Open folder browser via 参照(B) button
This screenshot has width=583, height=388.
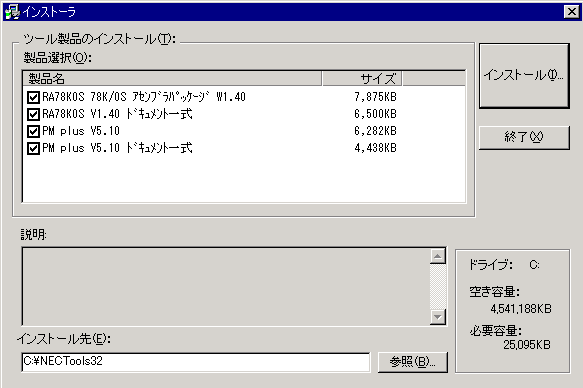(413, 362)
